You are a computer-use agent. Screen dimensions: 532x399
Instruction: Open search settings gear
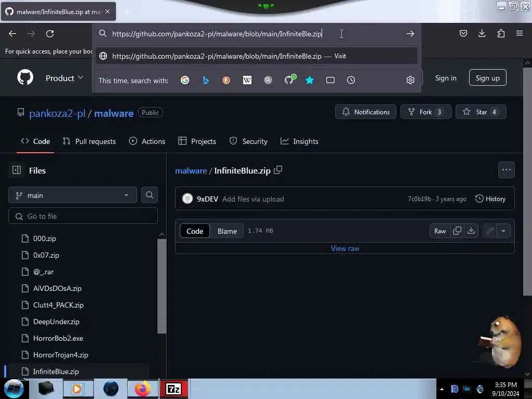[x=410, y=80]
